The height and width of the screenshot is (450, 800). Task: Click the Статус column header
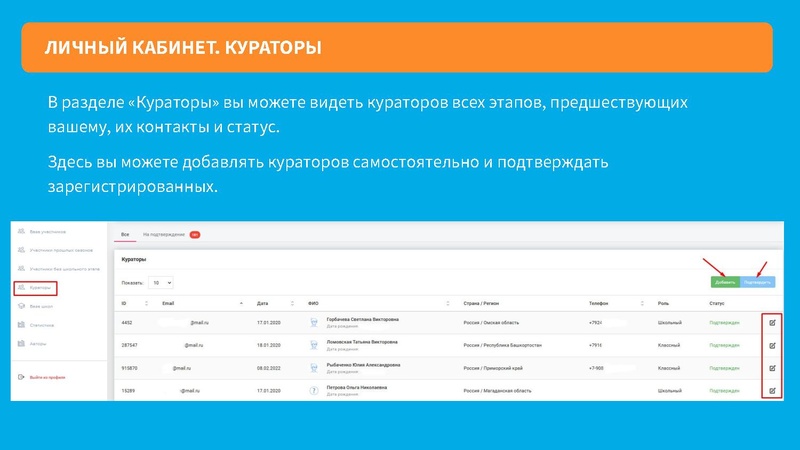point(717,303)
